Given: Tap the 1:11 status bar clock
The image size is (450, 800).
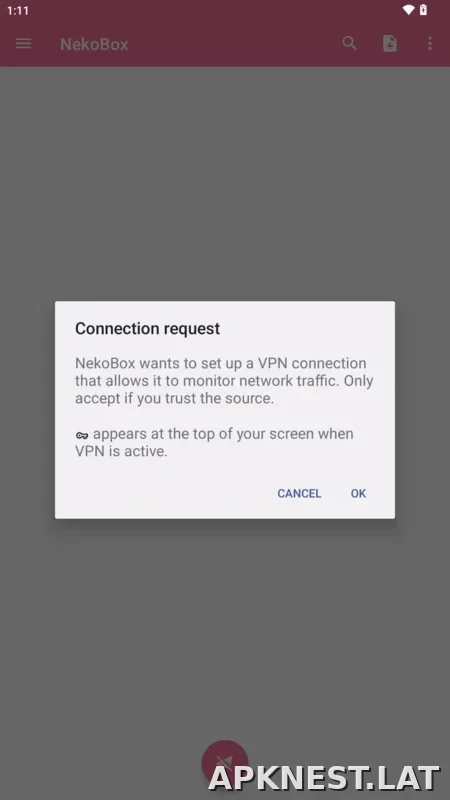Looking at the screenshot, I should click(x=18, y=10).
